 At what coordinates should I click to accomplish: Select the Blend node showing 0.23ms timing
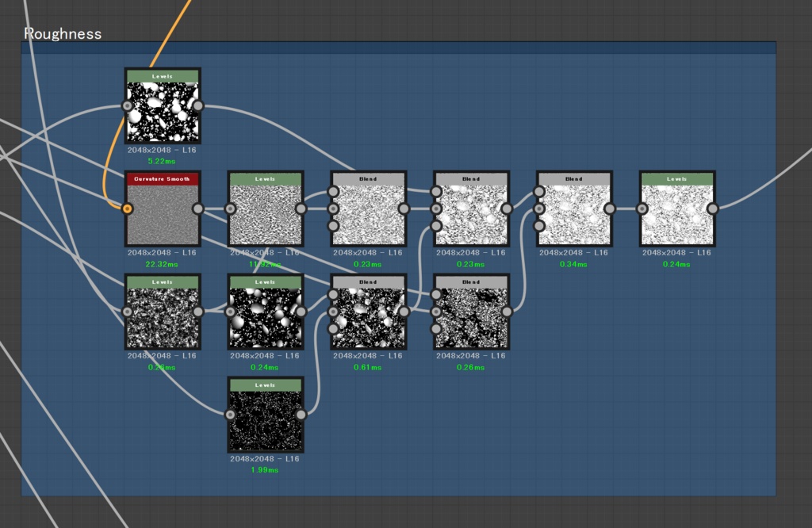pos(470,209)
